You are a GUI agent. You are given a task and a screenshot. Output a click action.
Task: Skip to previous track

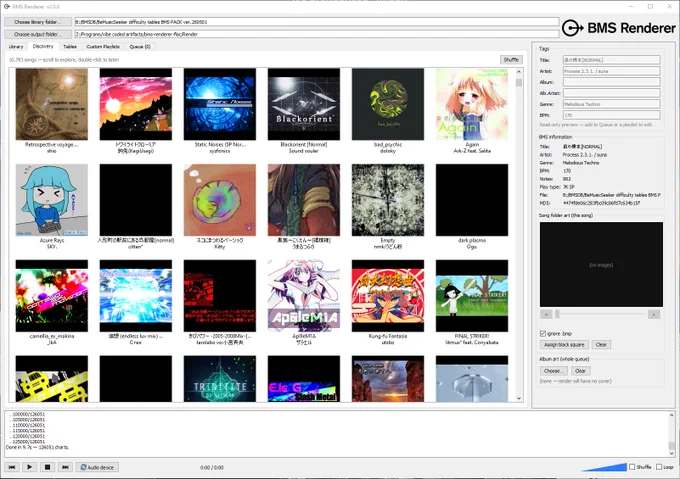[x=12, y=467]
